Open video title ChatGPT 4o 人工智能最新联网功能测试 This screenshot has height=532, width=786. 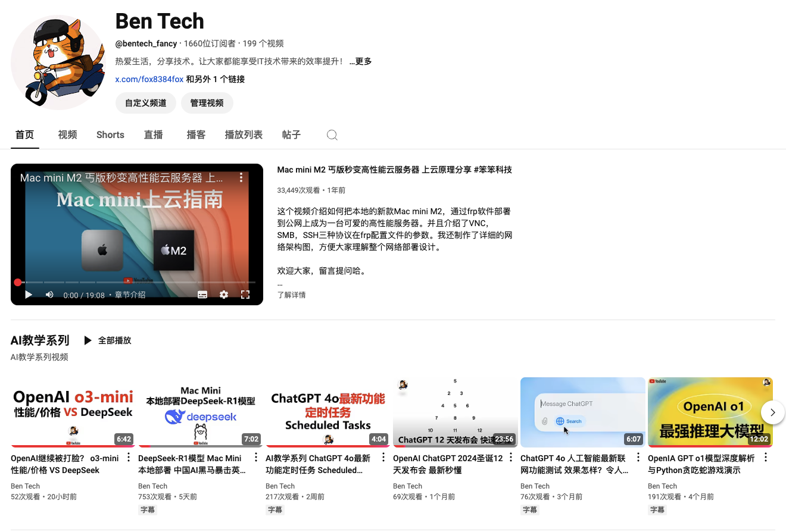click(x=575, y=464)
